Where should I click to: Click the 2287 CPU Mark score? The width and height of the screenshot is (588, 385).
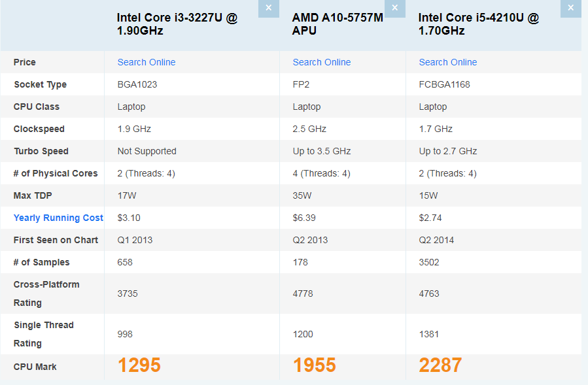point(441,365)
